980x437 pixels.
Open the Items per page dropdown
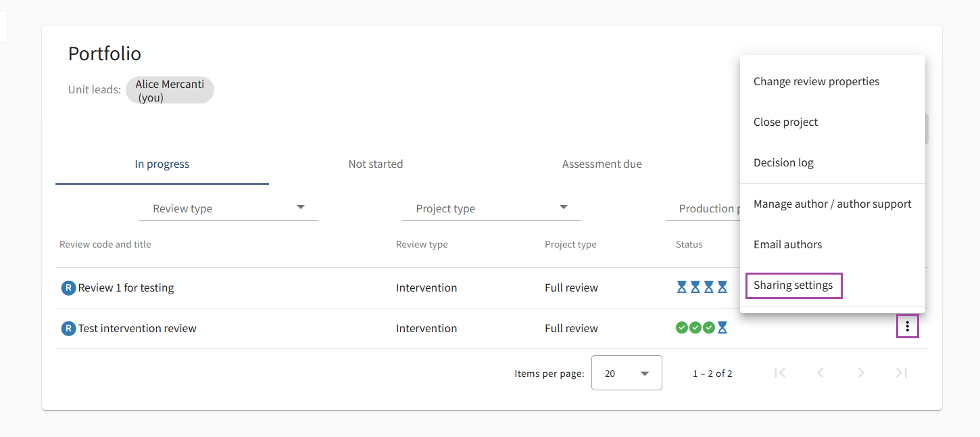click(x=627, y=373)
